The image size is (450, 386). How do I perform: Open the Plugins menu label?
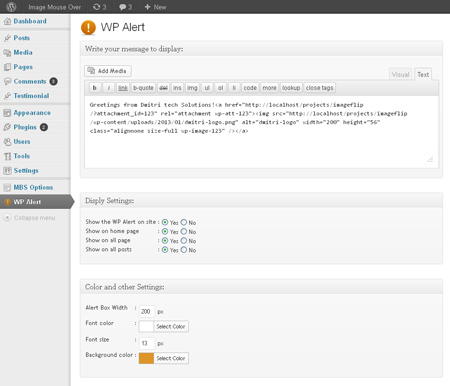(25, 127)
